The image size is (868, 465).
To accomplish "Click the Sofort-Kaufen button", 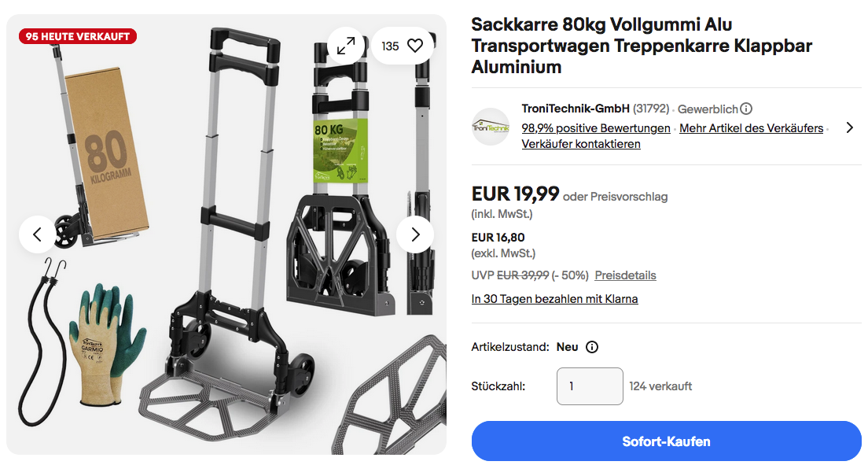I will (x=666, y=441).
